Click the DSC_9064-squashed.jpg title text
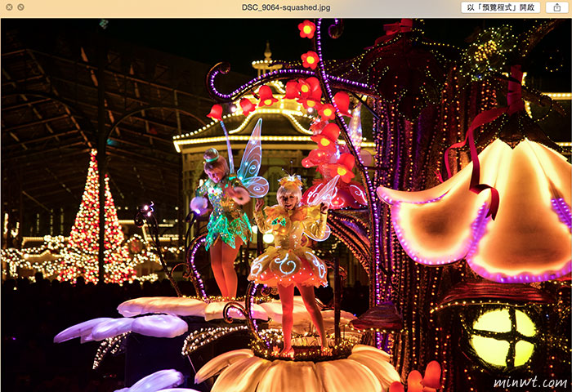The image size is (572, 392). (286, 7)
